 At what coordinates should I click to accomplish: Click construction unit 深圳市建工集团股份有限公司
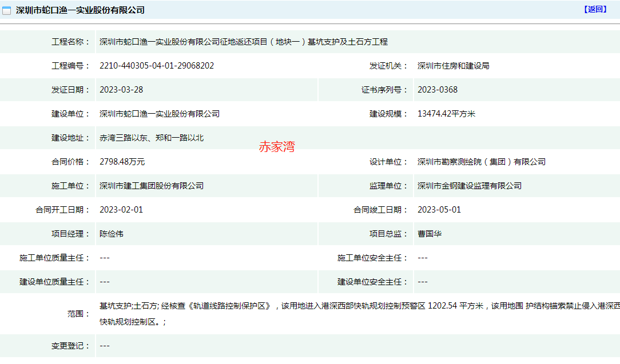point(151,186)
